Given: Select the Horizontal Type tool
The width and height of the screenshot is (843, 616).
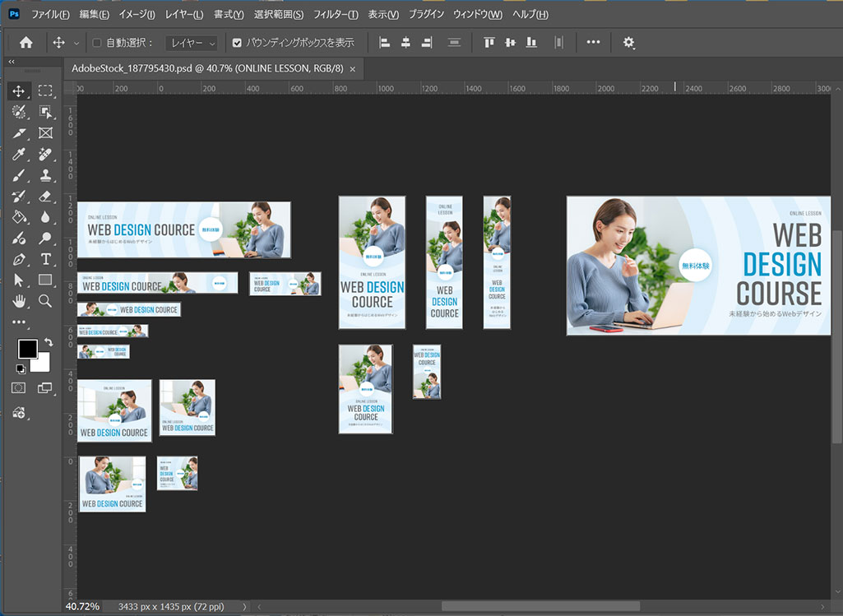Looking at the screenshot, I should pyautogui.click(x=45, y=259).
